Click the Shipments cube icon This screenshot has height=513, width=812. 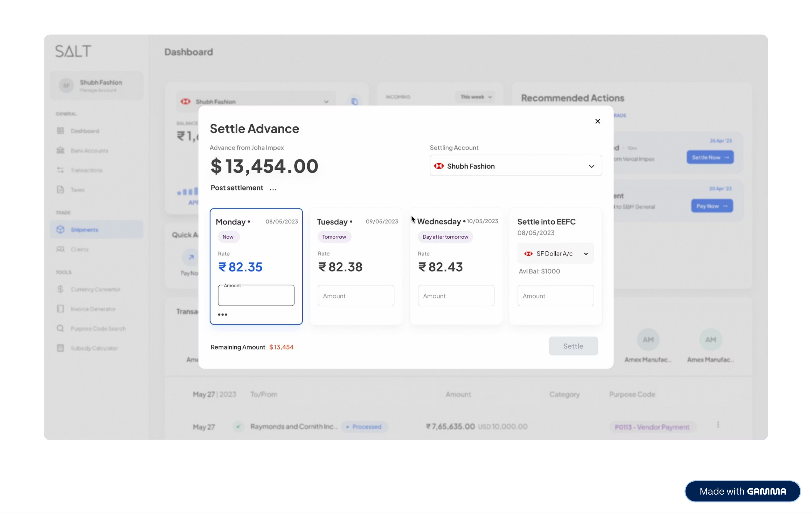click(60, 230)
